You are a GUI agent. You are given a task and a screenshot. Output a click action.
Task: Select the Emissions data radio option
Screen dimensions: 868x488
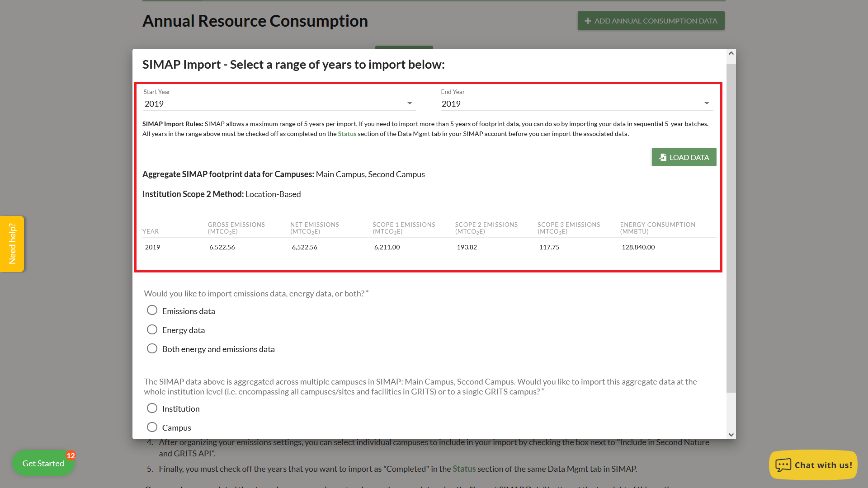pyautogui.click(x=152, y=310)
